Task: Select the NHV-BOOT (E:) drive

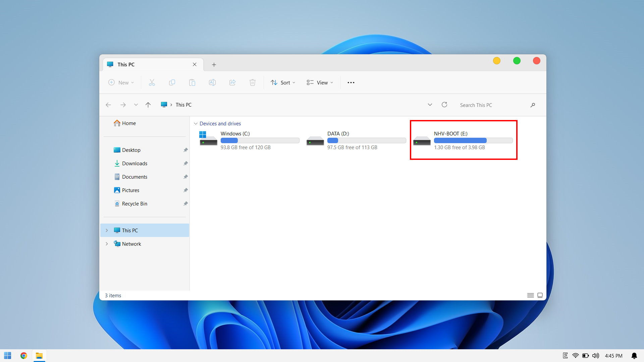Action: pyautogui.click(x=464, y=140)
